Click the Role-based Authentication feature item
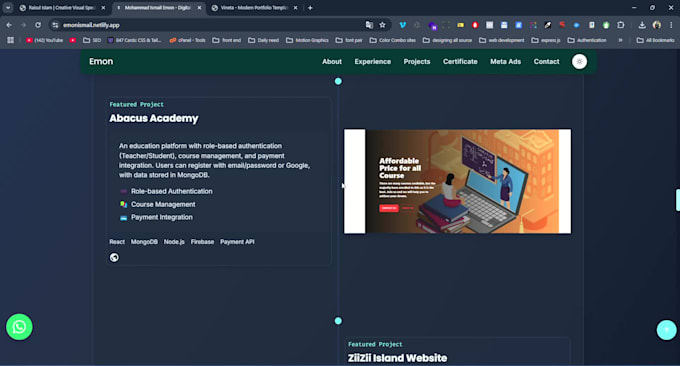The height and width of the screenshot is (366, 680). pyautogui.click(x=166, y=191)
